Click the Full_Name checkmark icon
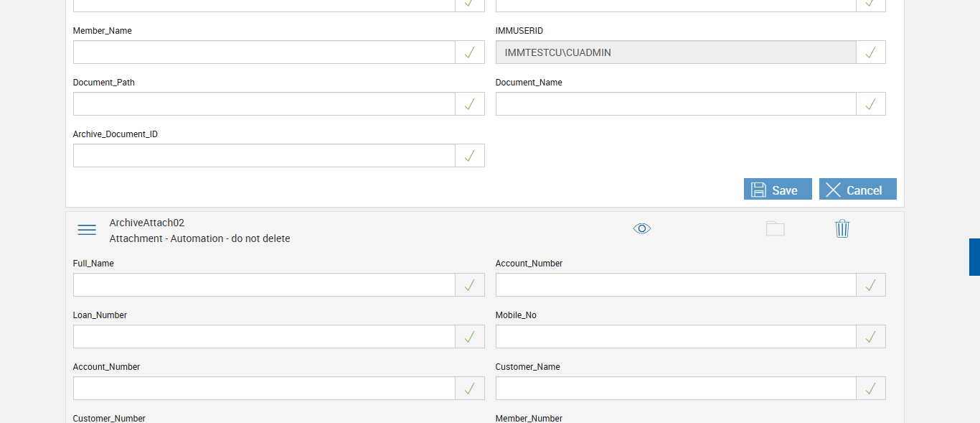 pos(470,285)
